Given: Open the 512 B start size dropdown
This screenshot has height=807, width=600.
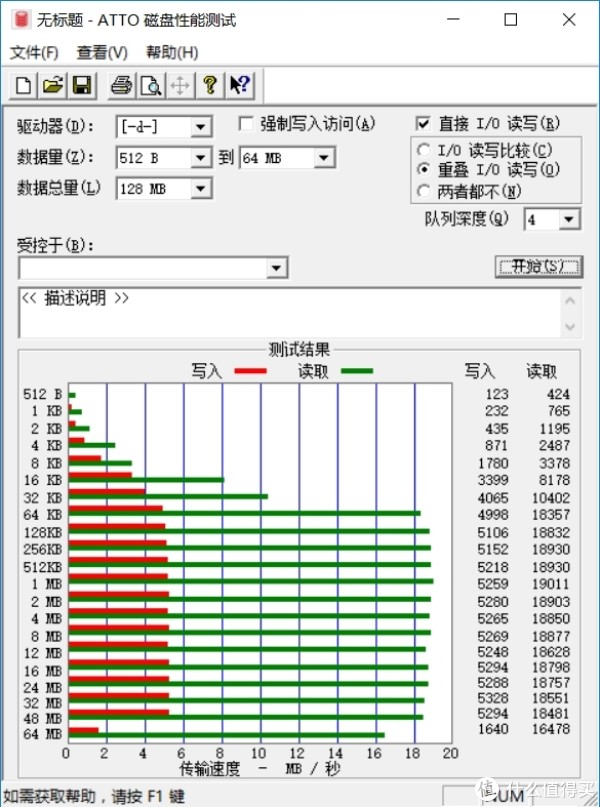Looking at the screenshot, I should click(200, 158).
